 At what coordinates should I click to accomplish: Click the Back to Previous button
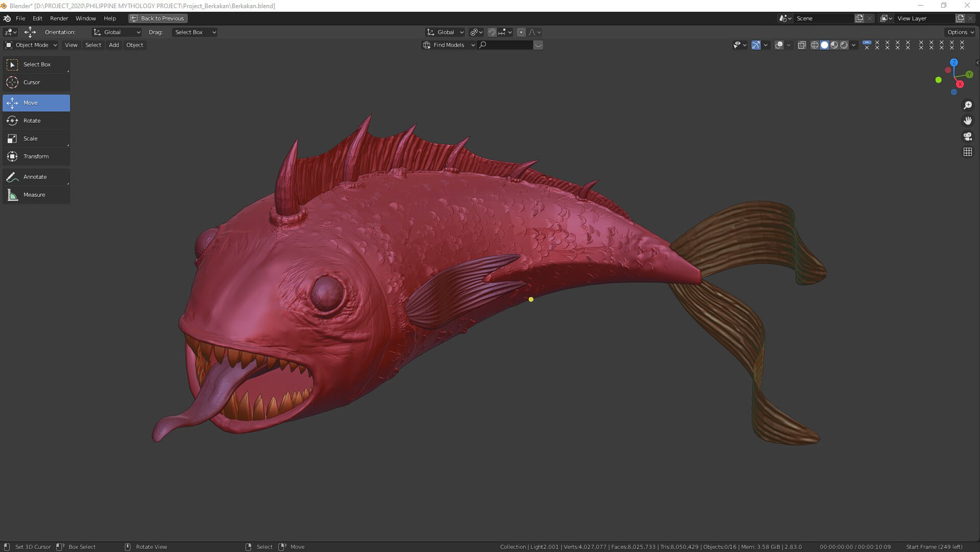[x=158, y=18]
